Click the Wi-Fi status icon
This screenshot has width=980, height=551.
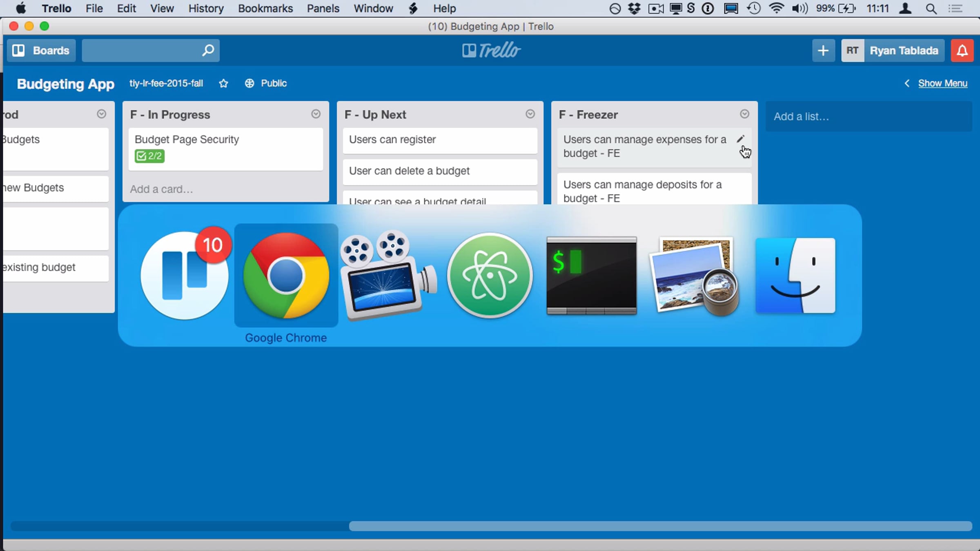click(x=776, y=8)
